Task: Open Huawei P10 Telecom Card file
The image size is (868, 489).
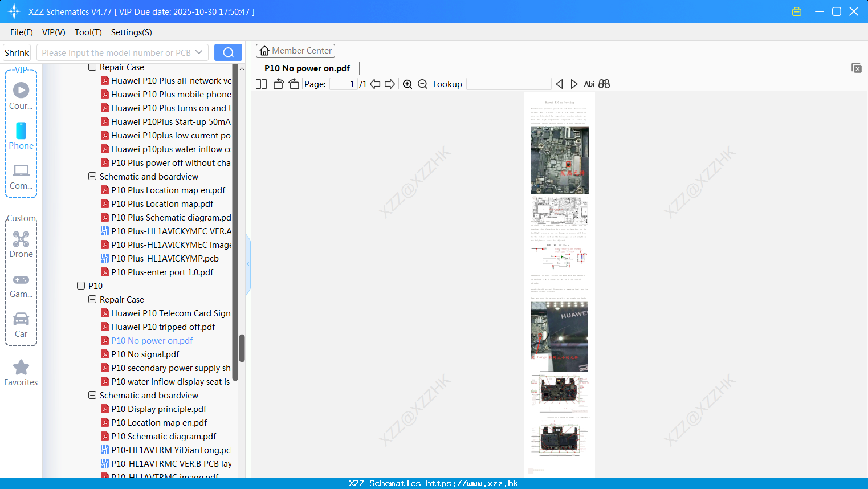Action: pos(166,313)
